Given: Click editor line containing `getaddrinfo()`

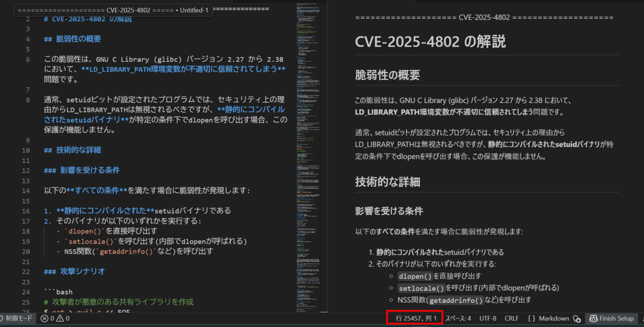Looking at the screenshot, I should [x=135, y=251].
